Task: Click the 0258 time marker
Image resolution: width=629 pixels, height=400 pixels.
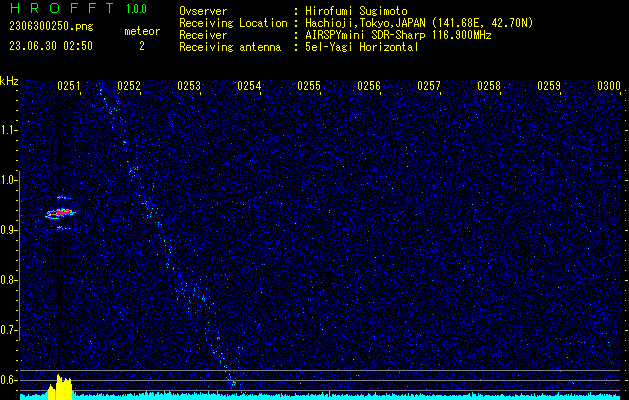Action: [x=489, y=87]
